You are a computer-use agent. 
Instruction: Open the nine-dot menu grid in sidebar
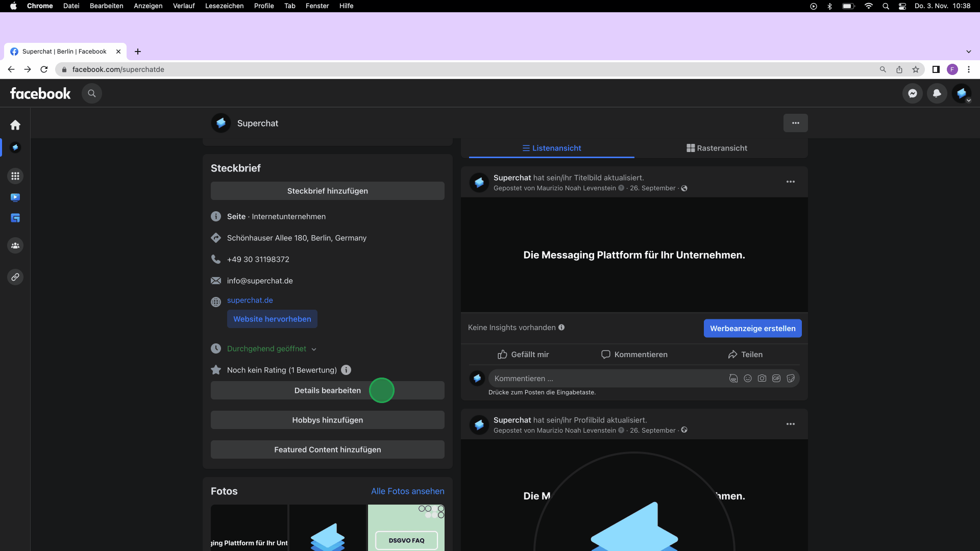[x=15, y=176]
